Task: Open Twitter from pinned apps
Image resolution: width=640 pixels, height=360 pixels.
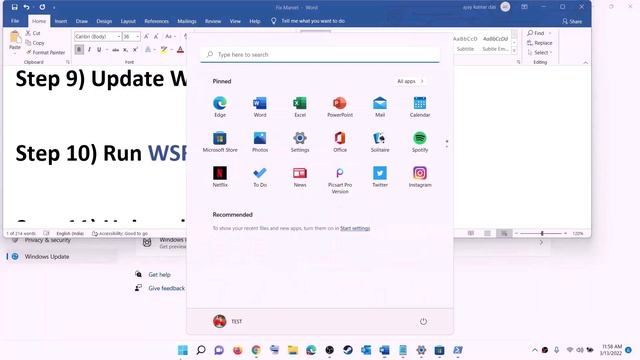Action: (380, 177)
